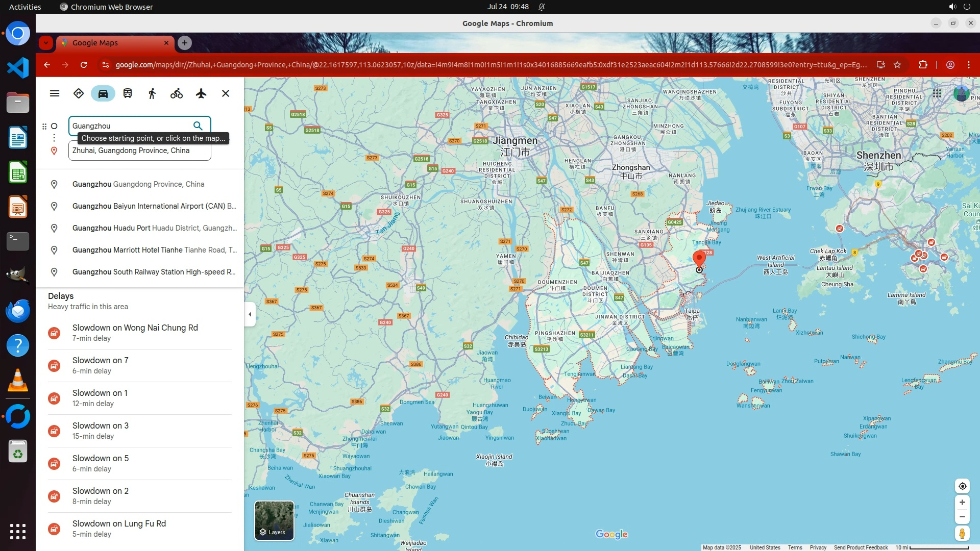Close the directions panel
The width and height of the screenshot is (980, 551).
(226, 93)
